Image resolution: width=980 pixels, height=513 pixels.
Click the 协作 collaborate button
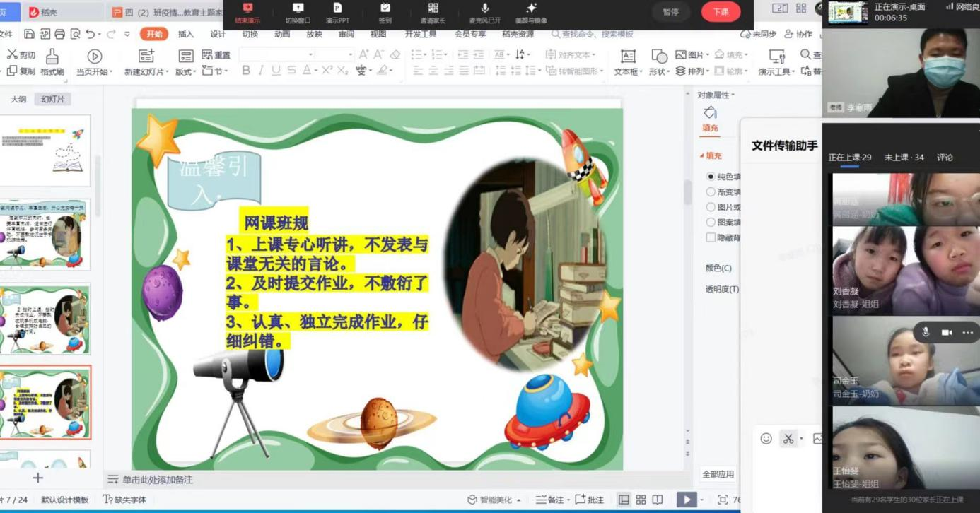pyautogui.click(x=798, y=34)
